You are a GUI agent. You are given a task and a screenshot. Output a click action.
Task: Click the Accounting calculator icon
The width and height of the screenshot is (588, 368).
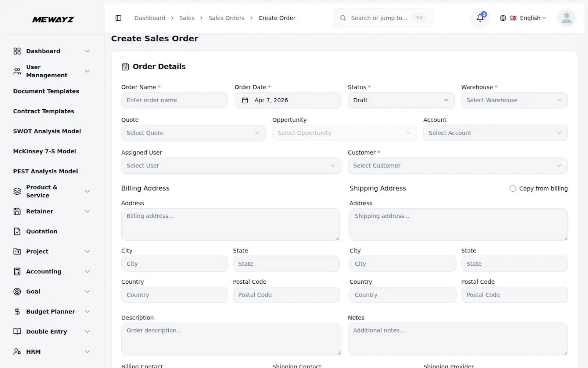pos(17,272)
